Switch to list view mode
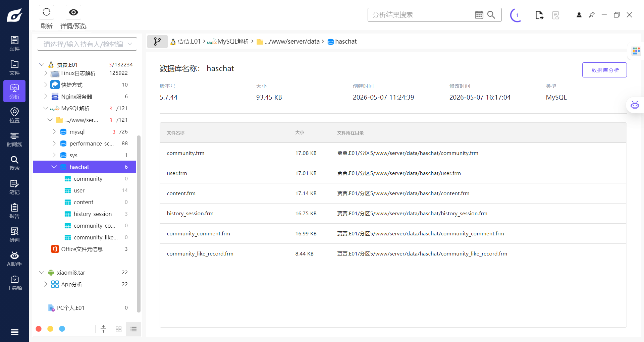644x342 pixels. 133,329
